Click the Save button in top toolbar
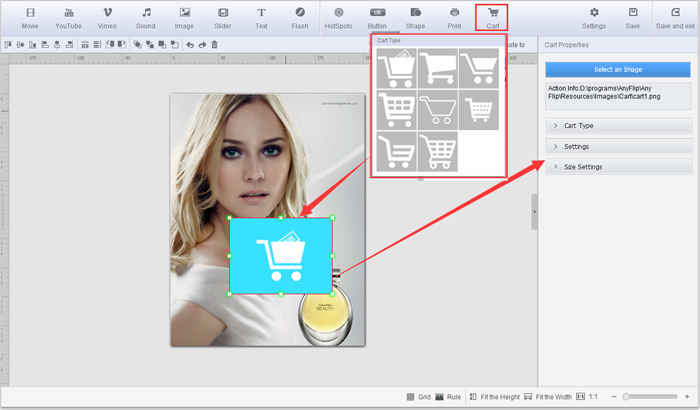 [x=633, y=17]
